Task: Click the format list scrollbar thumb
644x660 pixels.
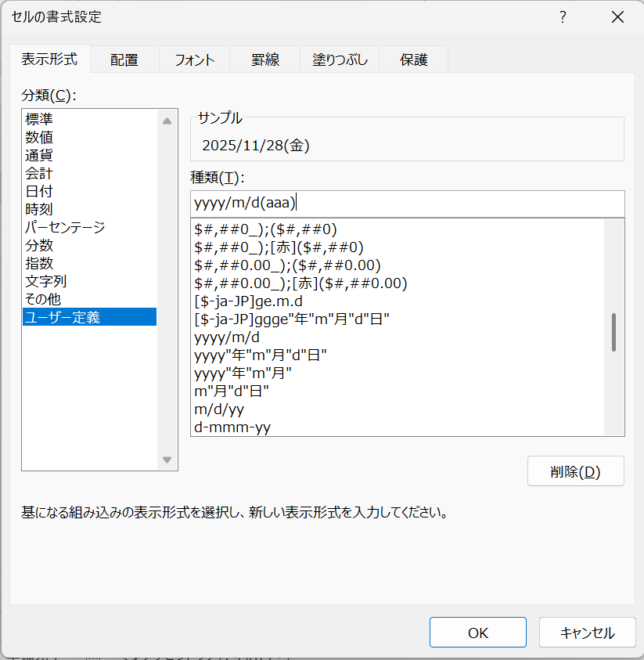Action: click(613, 332)
